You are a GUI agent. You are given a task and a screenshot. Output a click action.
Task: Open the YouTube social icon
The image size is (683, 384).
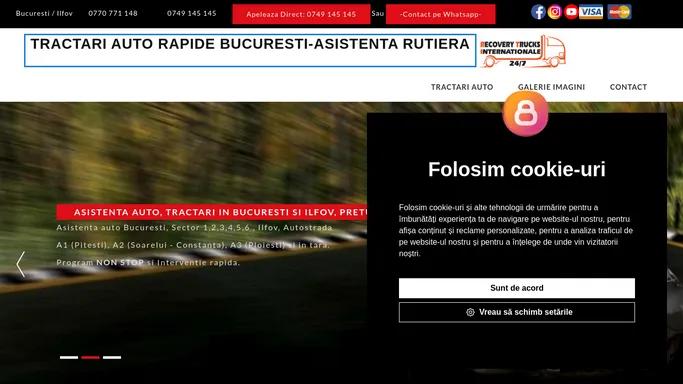coord(571,12)
